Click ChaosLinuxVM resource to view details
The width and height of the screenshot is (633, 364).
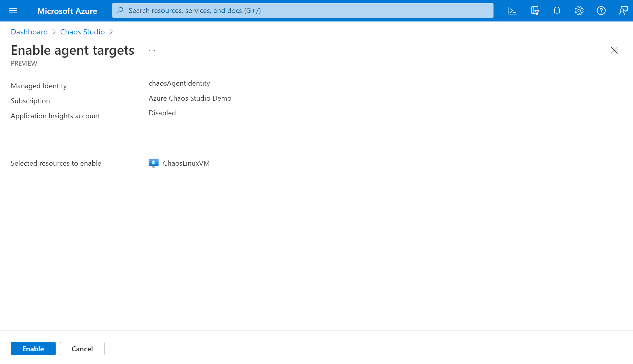click(x=186, y=163)
